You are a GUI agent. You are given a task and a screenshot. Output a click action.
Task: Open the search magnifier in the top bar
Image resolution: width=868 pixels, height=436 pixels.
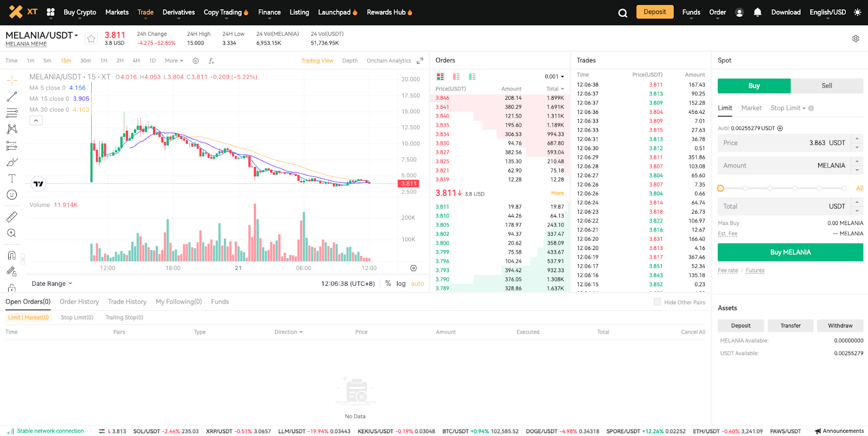point(623,13)
